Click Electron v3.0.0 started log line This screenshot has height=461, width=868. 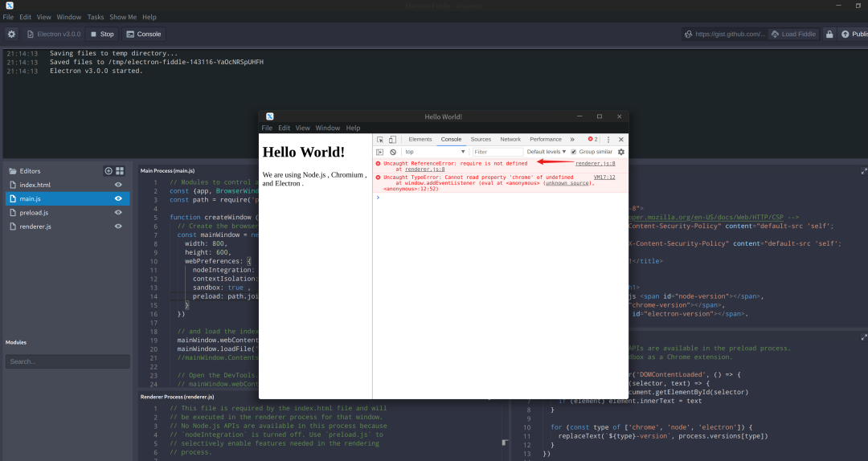click(x=96, y=71)
